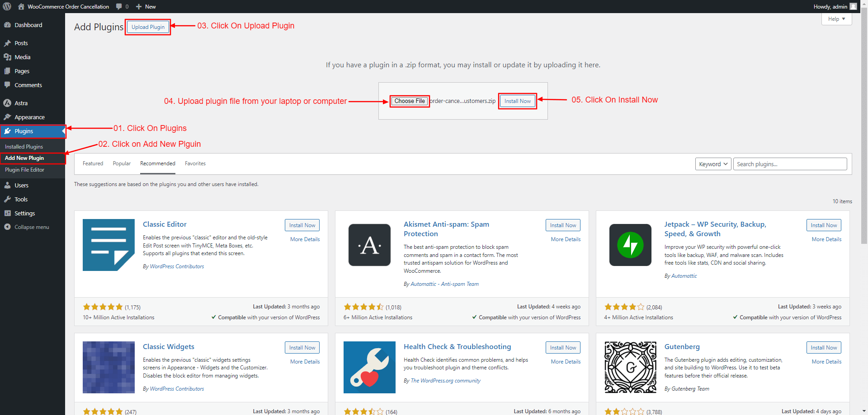Click the Upload Plugin button
The height and width of the screenshot is (415, 868).
click(x=148, y=27)
